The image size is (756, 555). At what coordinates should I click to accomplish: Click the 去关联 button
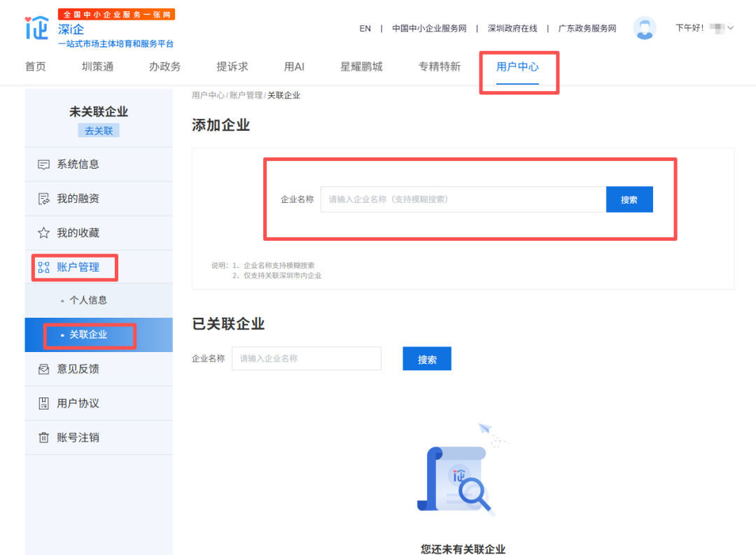pos(98,130)
